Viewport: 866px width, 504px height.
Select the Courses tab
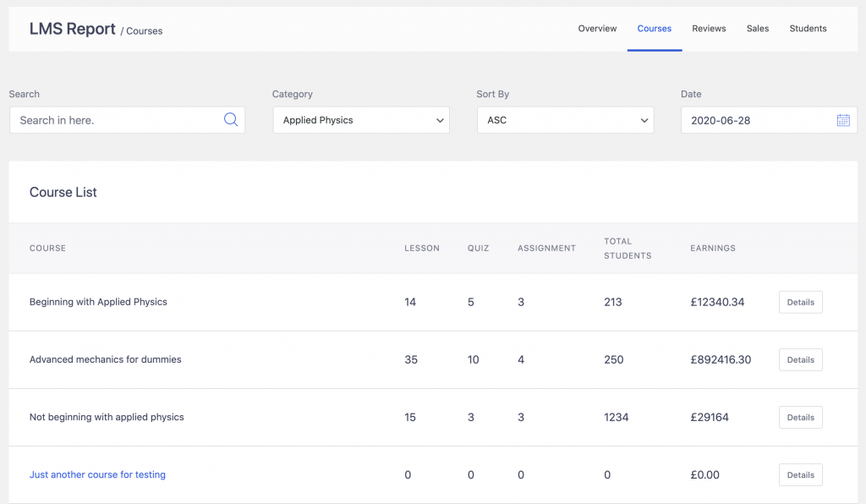pos(654,28)
